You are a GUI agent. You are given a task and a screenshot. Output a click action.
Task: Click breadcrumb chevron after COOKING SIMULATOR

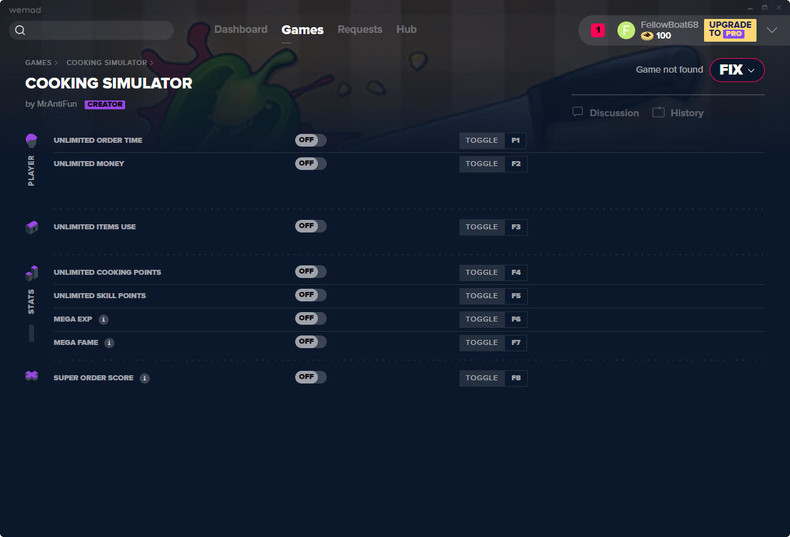[151, 63]
